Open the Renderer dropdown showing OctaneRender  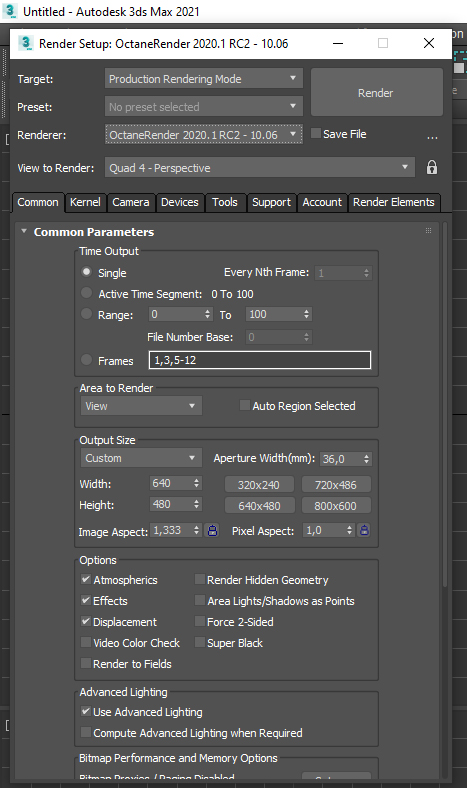(x=204, y=135)
